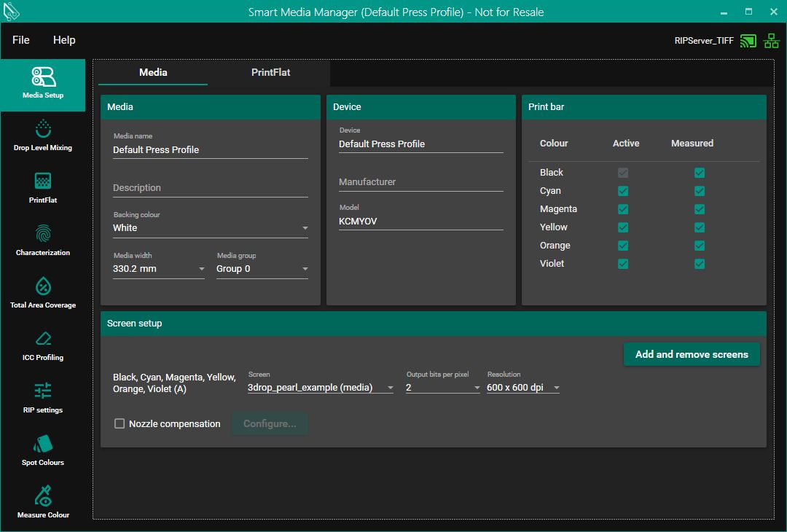Image resolution: width=787 pixels, height=532 pixels.
Task: Toggle the Measured checkbox for Violet
Action: click(x=700, y=264)
